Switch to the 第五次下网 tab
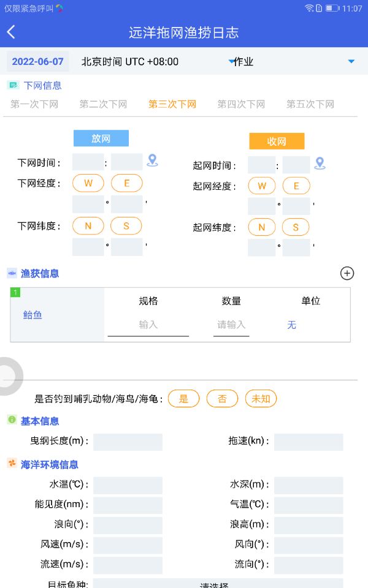The height and width of the screenshot is (588, 368). tap(309, 104)
